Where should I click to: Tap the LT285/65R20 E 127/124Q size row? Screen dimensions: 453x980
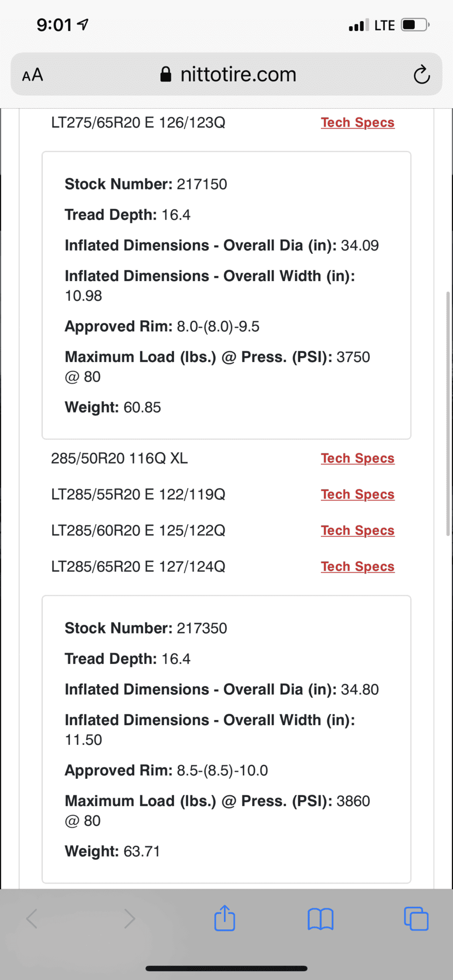[138, 567]
